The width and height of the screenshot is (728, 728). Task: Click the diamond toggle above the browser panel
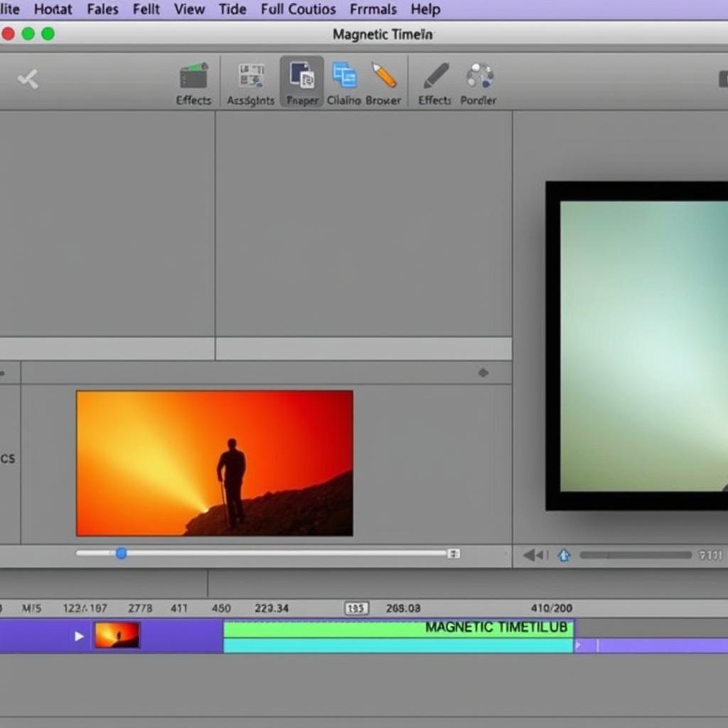point(484,372)
